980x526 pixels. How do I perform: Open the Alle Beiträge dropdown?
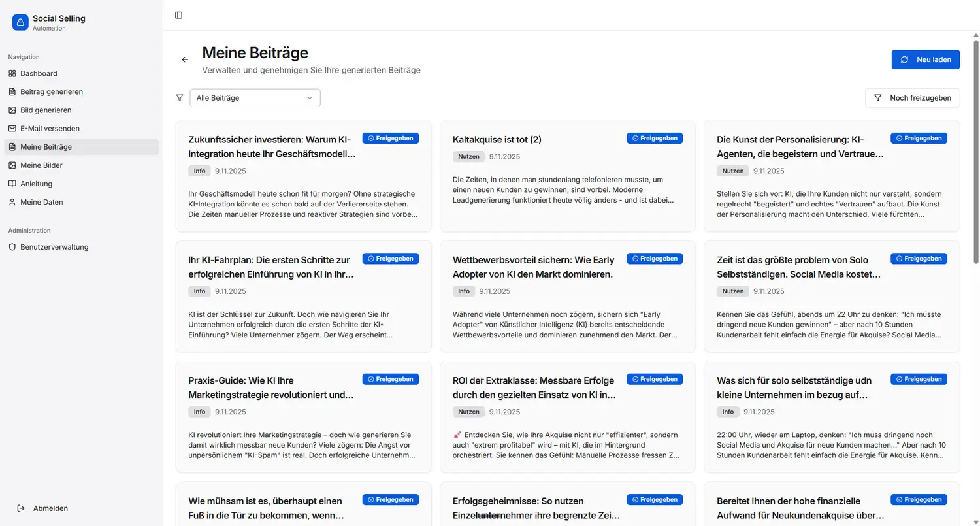(255, 98)
